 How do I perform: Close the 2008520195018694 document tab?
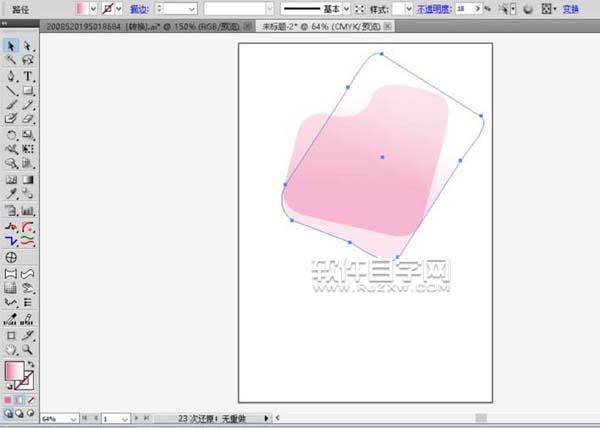248,26
